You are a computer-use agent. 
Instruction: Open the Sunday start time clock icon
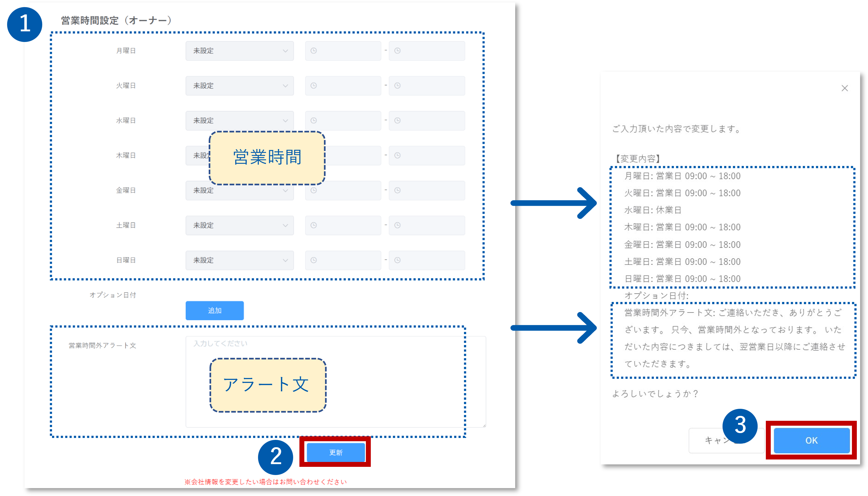pyautogui.click(x=314, y=260)
